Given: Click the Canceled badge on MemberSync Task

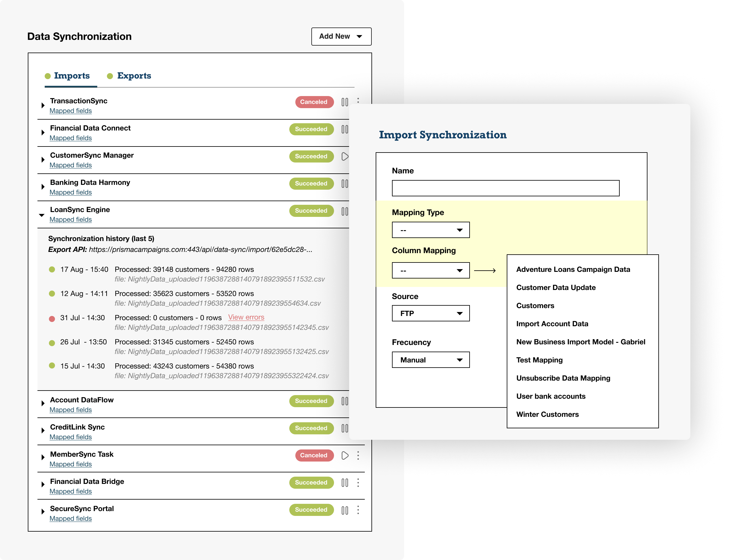Looking at the screenshot, I should pos(314,455).
